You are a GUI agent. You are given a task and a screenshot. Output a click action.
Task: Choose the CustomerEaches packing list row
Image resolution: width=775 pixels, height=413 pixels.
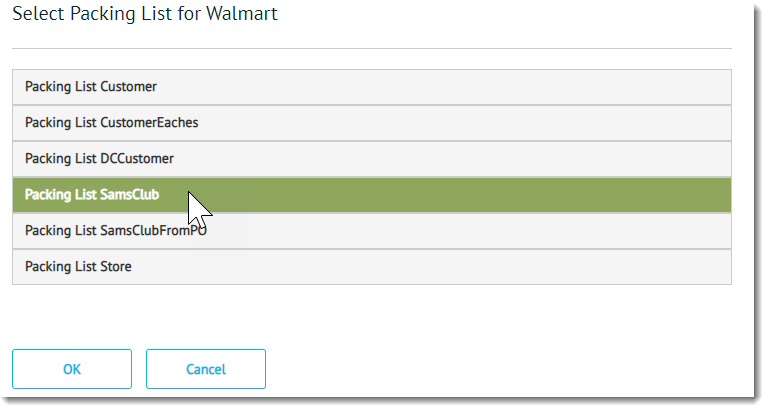371,123
